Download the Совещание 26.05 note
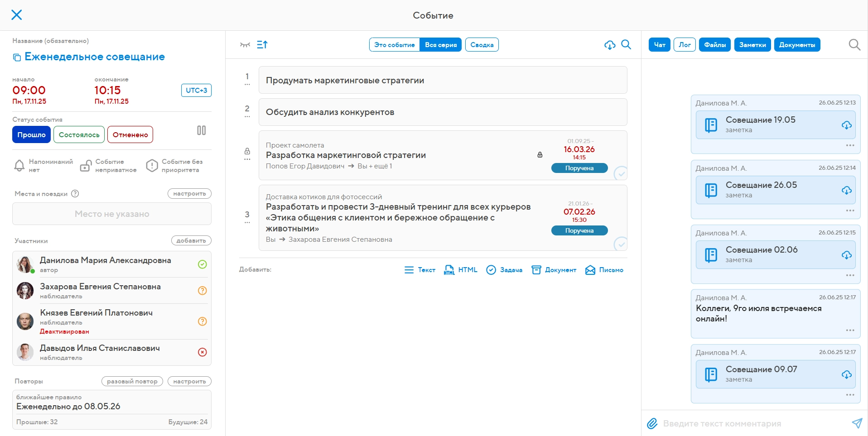 point(847,190)
